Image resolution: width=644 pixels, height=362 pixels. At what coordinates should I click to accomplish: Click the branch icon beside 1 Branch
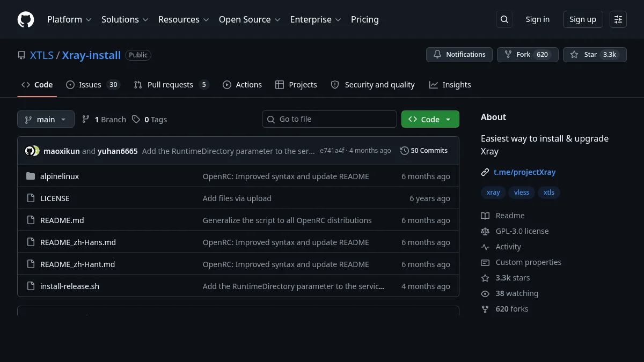pyautogui.click(x=86, y=119)
